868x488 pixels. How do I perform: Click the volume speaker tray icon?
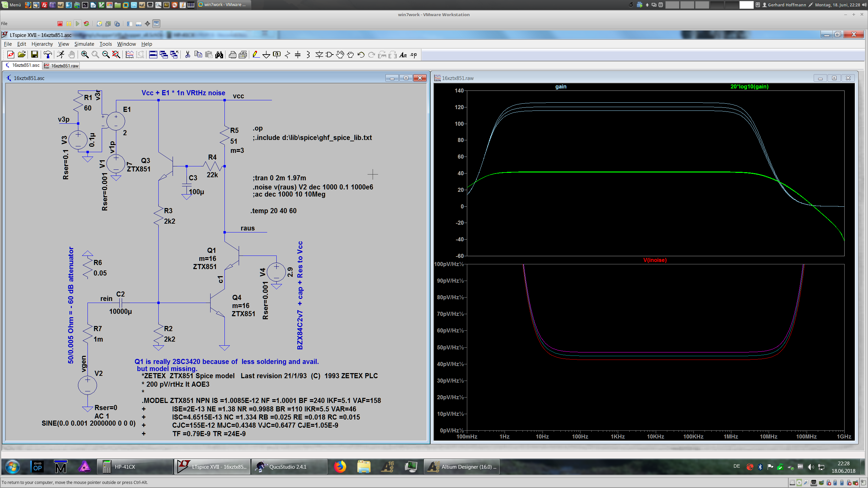pos(810,467)
